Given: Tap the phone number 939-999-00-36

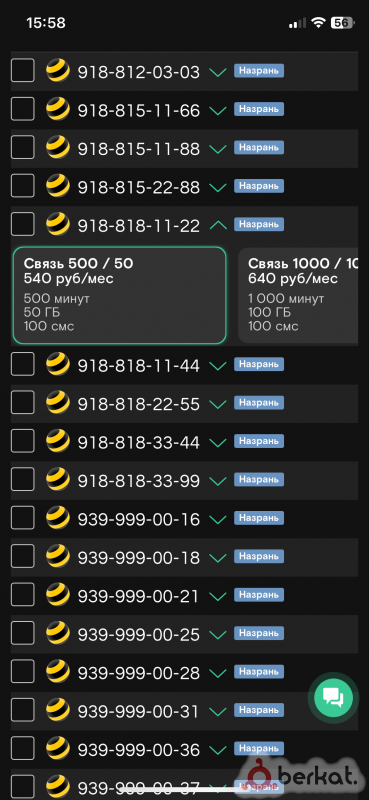Looking at the screenshot, I should [138, 749].
